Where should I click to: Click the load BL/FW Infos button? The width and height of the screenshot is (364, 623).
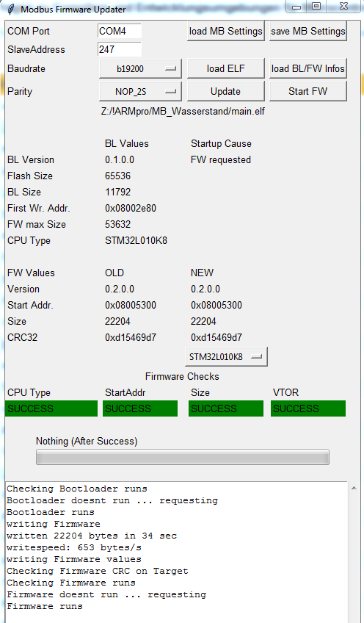tap(308, 69)
